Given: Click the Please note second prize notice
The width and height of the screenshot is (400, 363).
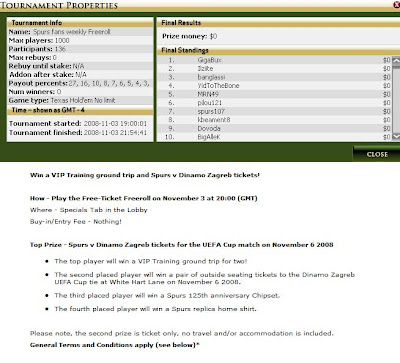Looking at the screenshot, I should pyautogui.click(x=182, y=333).
